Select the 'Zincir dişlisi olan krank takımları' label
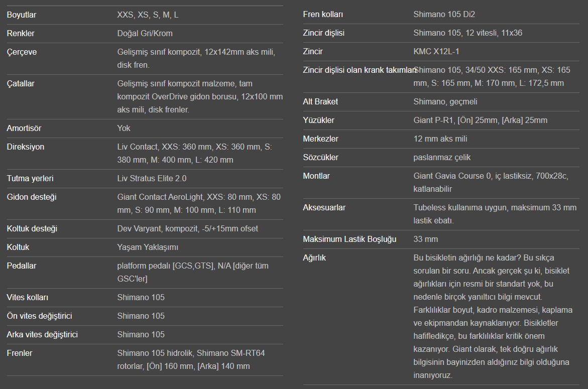 click(360, 70)
